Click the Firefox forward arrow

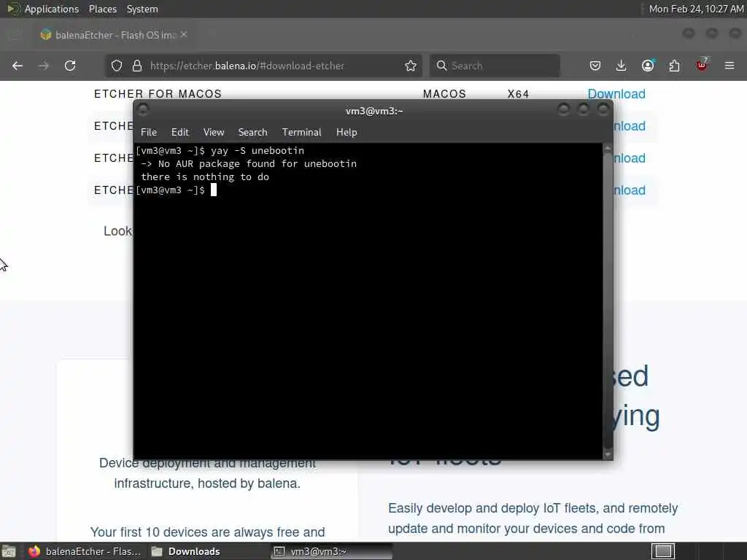click(x=44, y=66)
